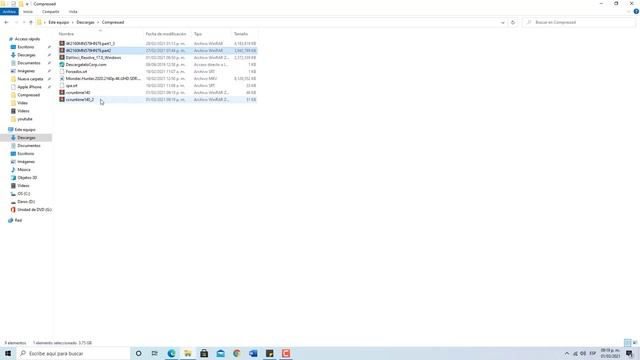Viewport: 640px width, 360px height.
Task: Go back with the Back arrow
Action: 6,22
